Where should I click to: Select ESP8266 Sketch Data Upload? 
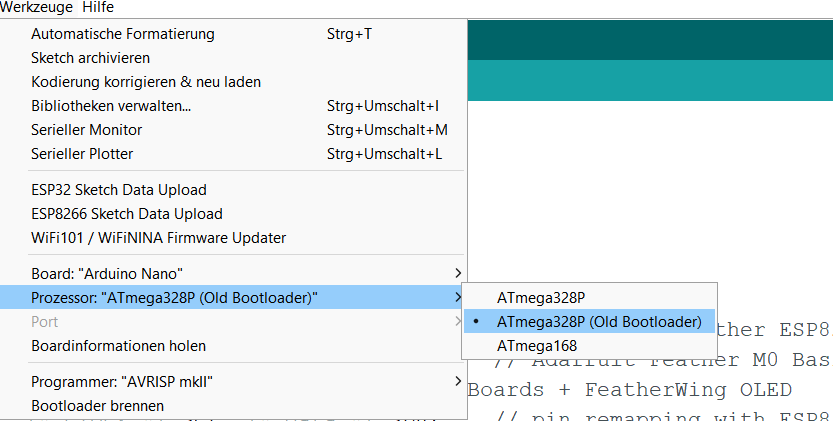pos(234,214)
